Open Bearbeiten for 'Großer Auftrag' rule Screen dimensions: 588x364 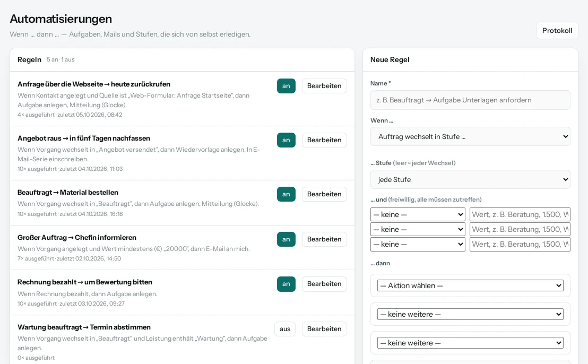coord(324,239)
